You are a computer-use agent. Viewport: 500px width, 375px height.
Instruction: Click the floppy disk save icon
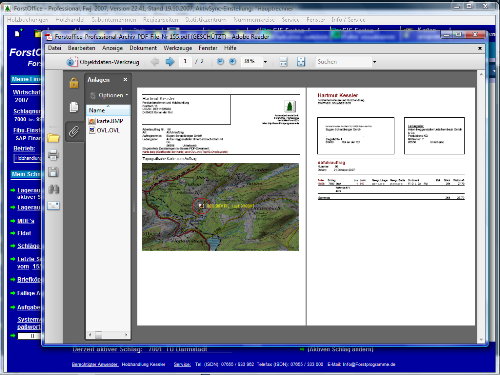tap(53, 172)
